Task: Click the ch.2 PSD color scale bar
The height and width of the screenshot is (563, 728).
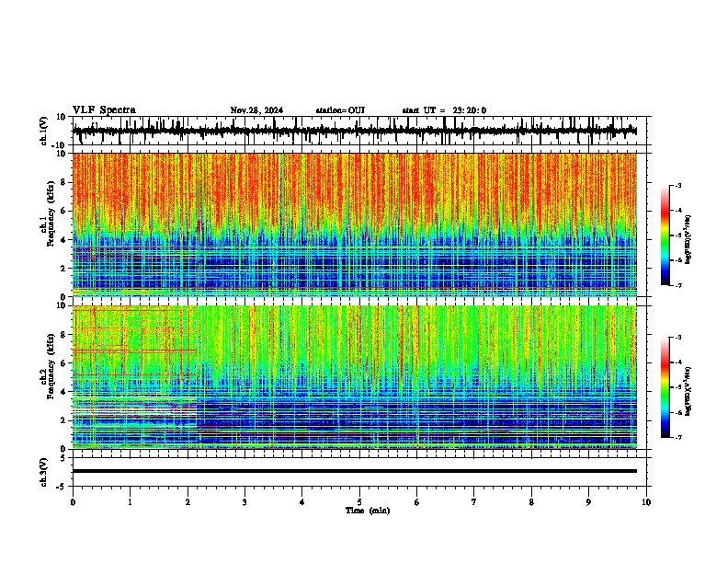Action: [665, 387]
